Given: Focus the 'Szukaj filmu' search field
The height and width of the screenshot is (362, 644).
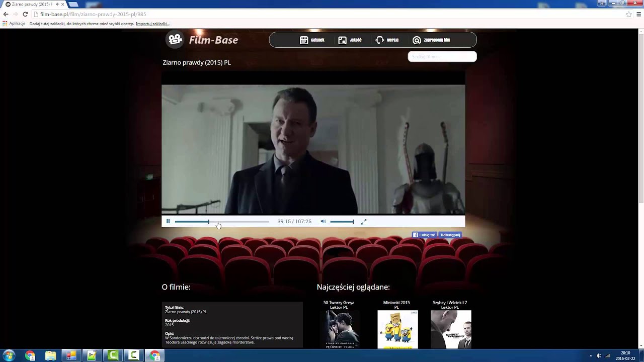Looking at the screenshot, I should click(442, 56).
